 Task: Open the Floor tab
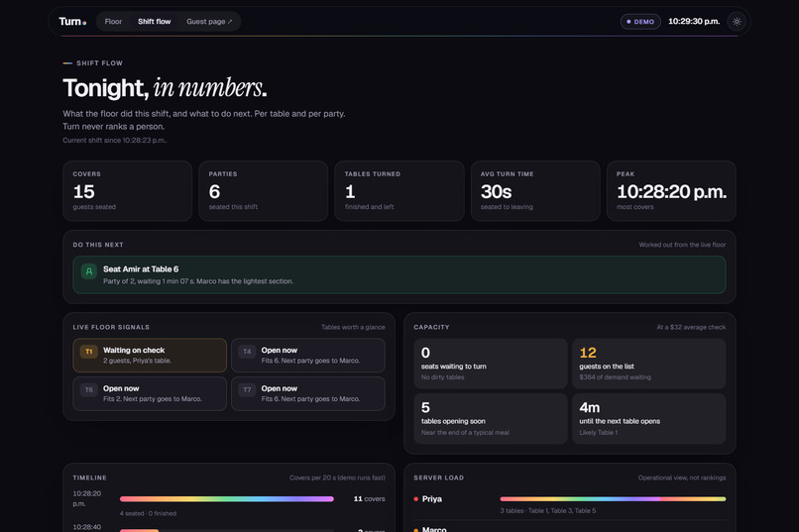pos(113,22)
